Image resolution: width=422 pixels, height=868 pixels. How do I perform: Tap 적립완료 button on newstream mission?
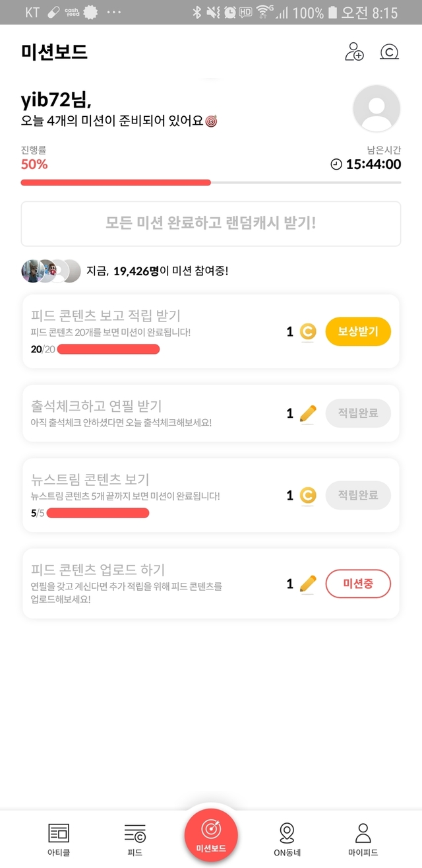[x=358, y=495]
